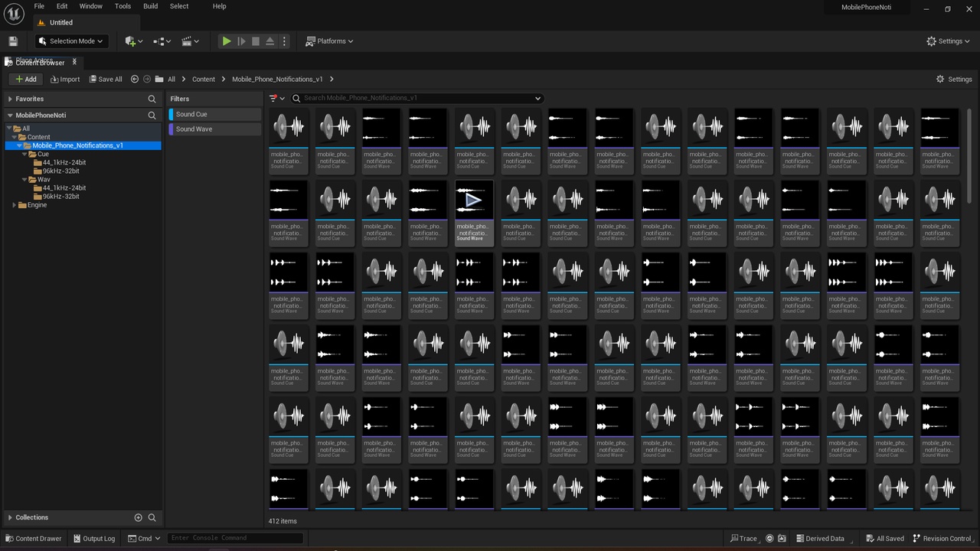This screenshot has width=980, height=551.
Task: Expand chevron after Mobile_Phone_Notifications_v1 breadcrumb
Action: 332,79
